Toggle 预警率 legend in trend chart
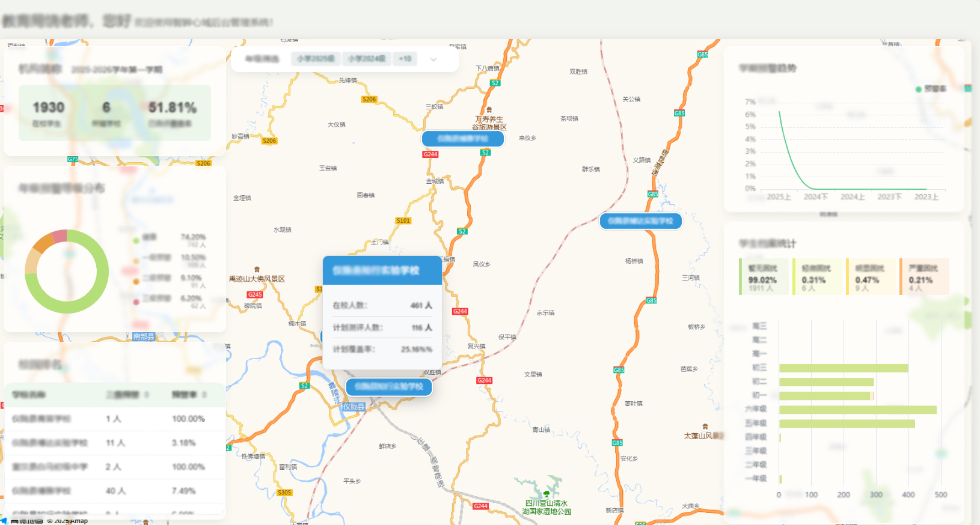The image size is (980, 525). [931, 89]
